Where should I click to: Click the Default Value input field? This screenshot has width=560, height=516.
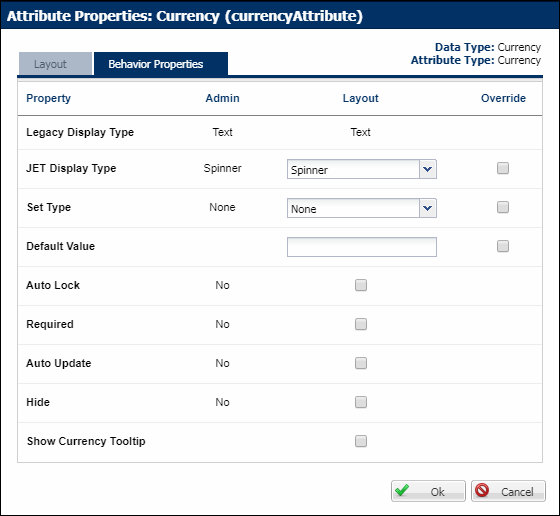pyautogui.click(x=361, y=247)
